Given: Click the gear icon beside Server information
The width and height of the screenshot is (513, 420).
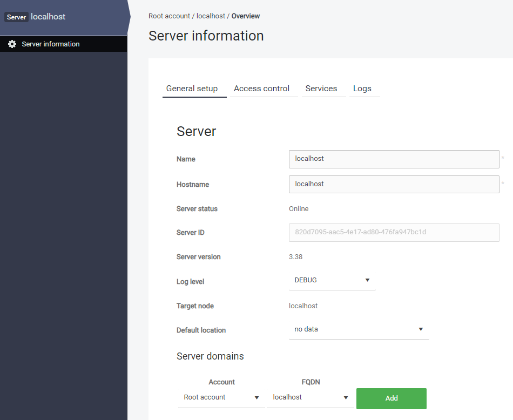Looking at the screenshot, I should [x=12, y=44].
